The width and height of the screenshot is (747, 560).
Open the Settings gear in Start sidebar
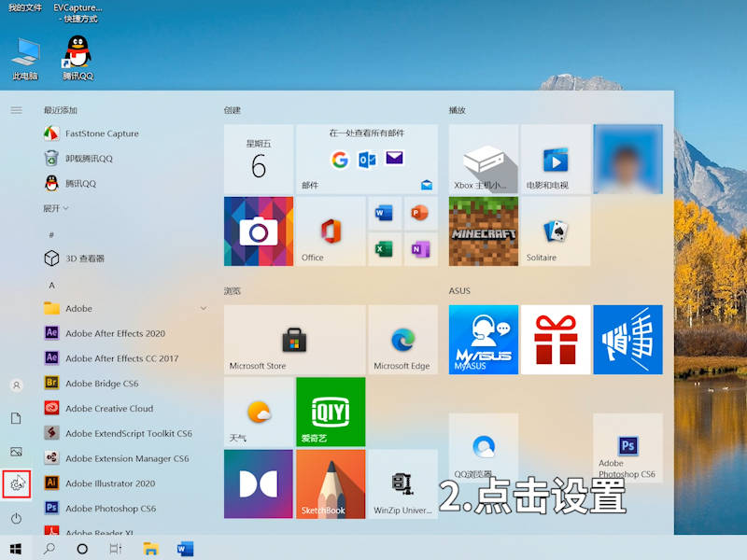pos(17,484)
